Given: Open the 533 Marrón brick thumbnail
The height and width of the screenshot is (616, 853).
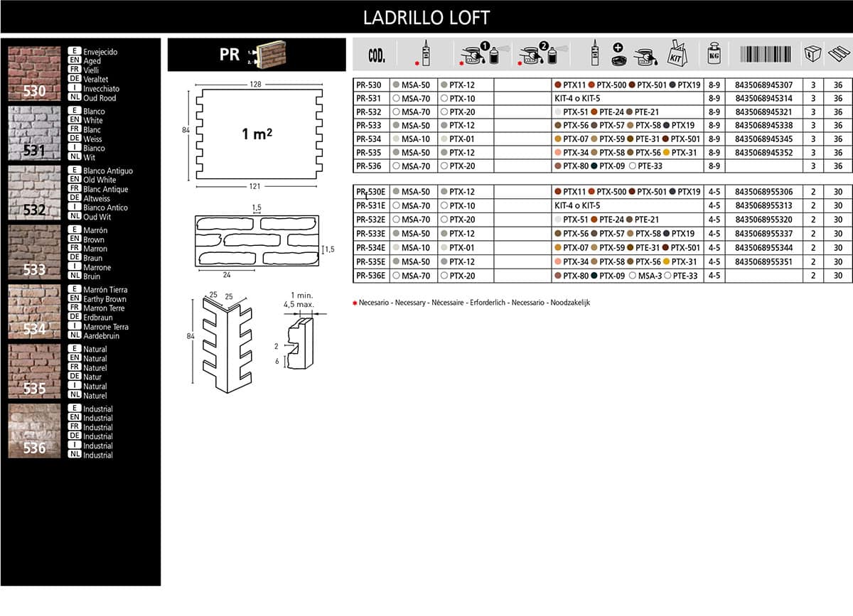Looking at the screenshot, I should tap(34, 252).
